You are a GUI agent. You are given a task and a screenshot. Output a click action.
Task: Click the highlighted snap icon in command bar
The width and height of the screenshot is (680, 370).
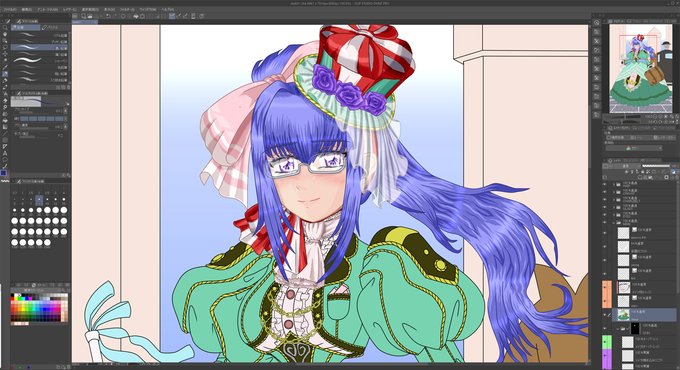[172, 16]
